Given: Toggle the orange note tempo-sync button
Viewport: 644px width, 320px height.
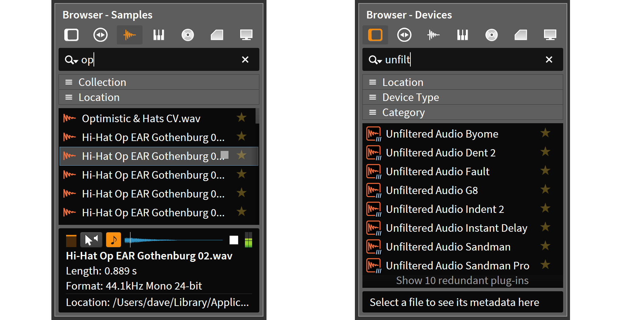Looking at the screenshot, I should [x=113, y=240].
